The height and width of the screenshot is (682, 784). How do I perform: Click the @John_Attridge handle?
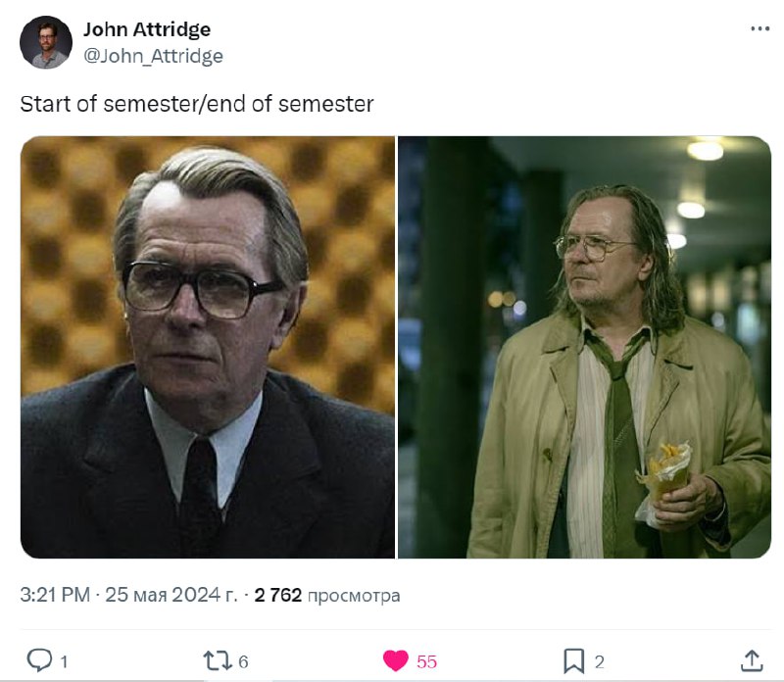click(x=153, y=56)
